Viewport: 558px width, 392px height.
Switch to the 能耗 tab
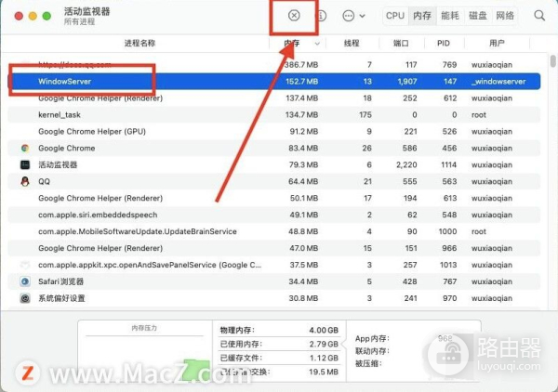point(450,16)
